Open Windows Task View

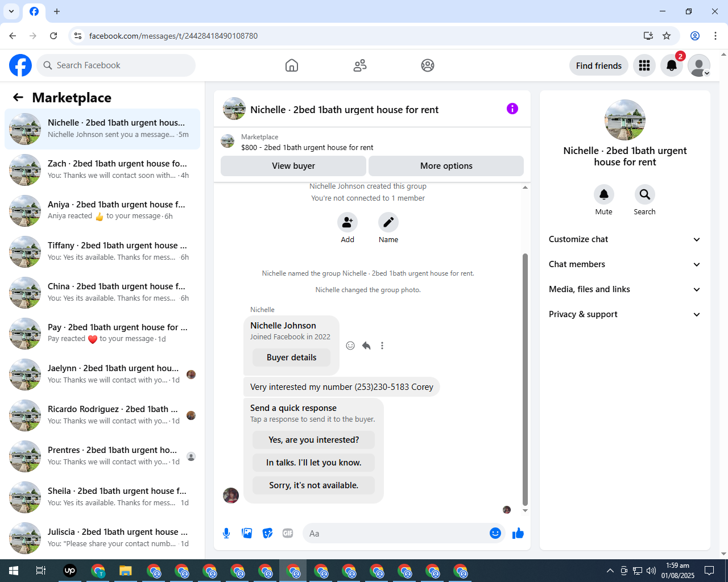[41, 571]
